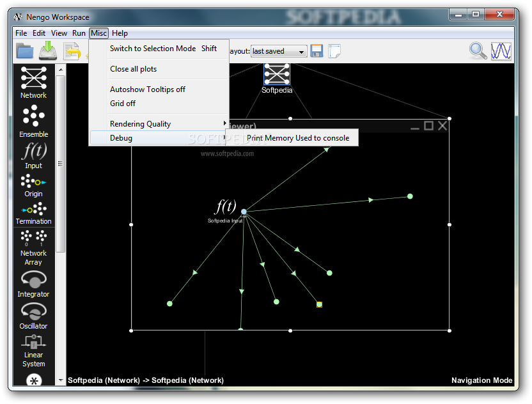Open the Help menu
The image size is (532, 404).
point(120,33)
